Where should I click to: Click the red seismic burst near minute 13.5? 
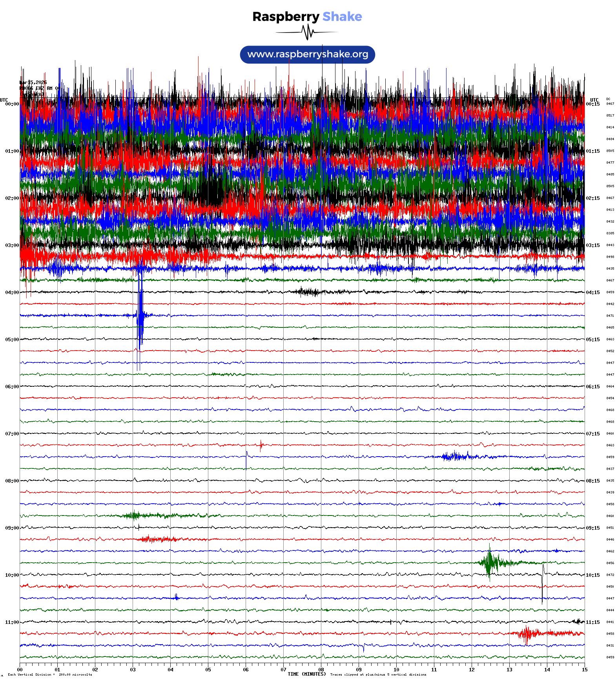(527, 633)
